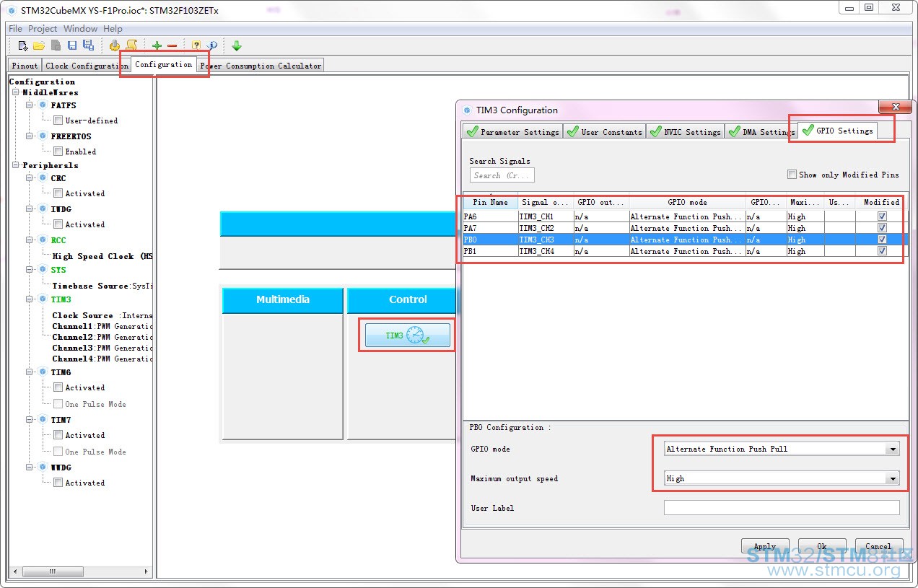Open the Project menu

(43, 29)
